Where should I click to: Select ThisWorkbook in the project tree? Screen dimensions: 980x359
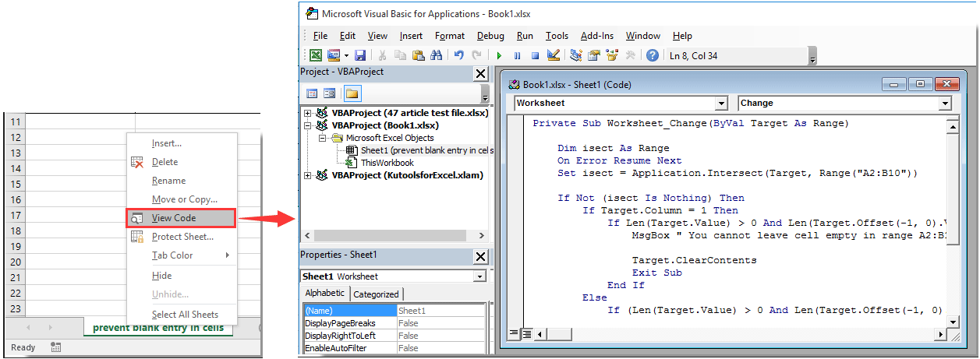pos(387,163)
